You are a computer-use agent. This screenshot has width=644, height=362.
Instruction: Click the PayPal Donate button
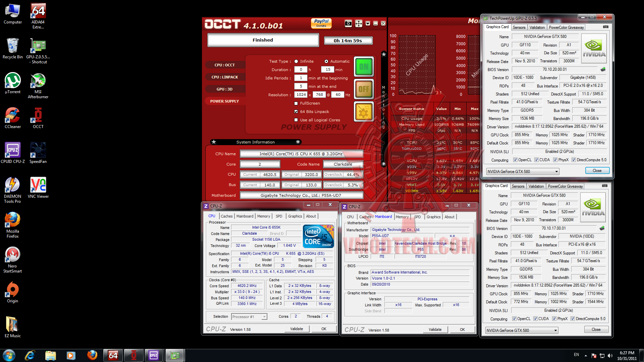click(321, 23)
